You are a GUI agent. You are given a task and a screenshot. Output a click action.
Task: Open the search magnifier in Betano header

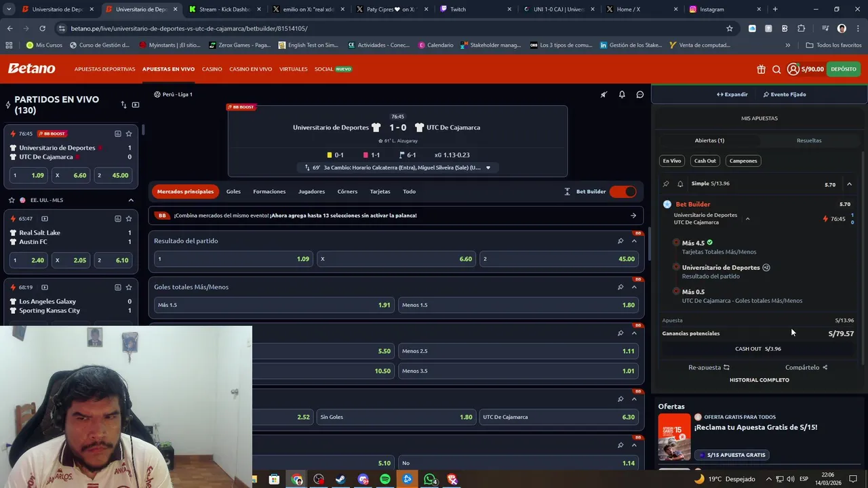[776, 69]
